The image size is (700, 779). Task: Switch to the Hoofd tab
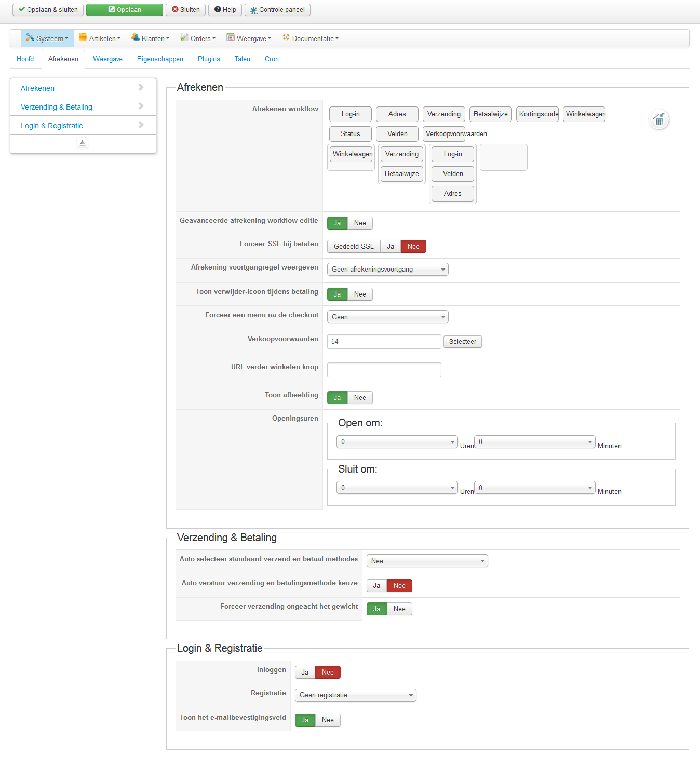(x=25, y=59)
